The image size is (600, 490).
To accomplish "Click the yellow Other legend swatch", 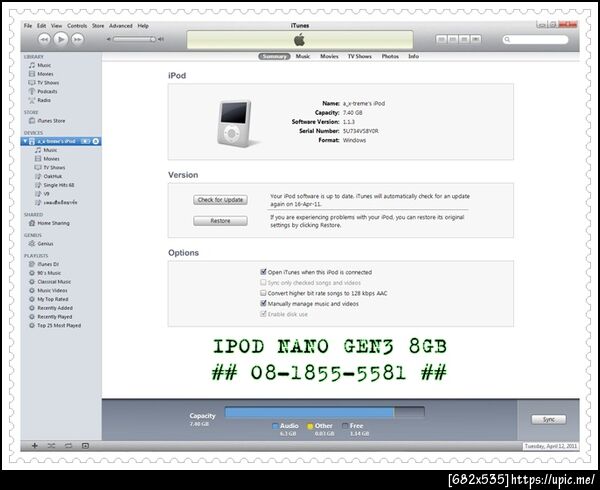I will coord(310,426).
